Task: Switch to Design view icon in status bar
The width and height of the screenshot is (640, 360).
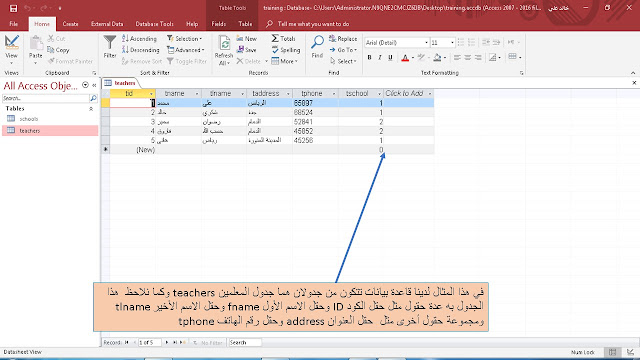Action: [631, 352]
